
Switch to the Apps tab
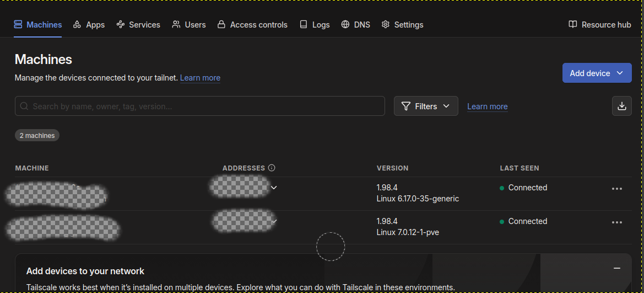point(89,25)
